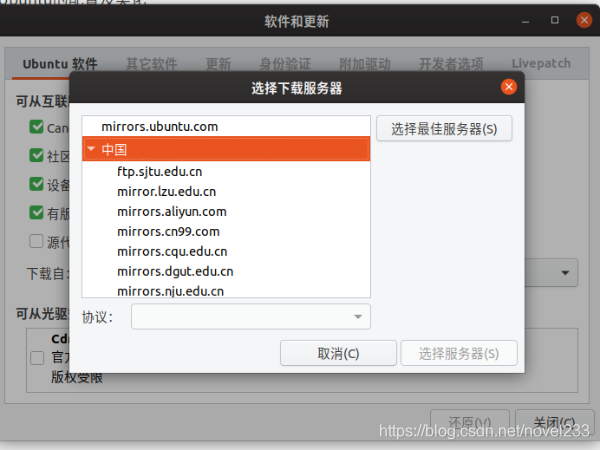The image size is (600, 450).
Task: Open the 其它软件 tab
Action: tap(152, 64)
